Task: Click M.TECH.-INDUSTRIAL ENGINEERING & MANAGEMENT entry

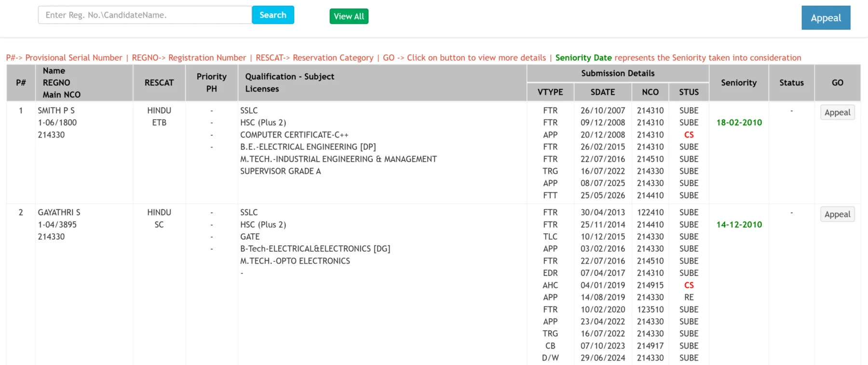Action: pyautogui.click(x=339, y=159)
